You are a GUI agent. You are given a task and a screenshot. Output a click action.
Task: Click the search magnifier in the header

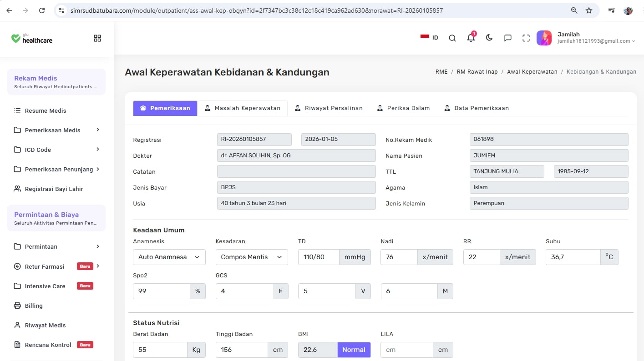click(x=452, y=38)
